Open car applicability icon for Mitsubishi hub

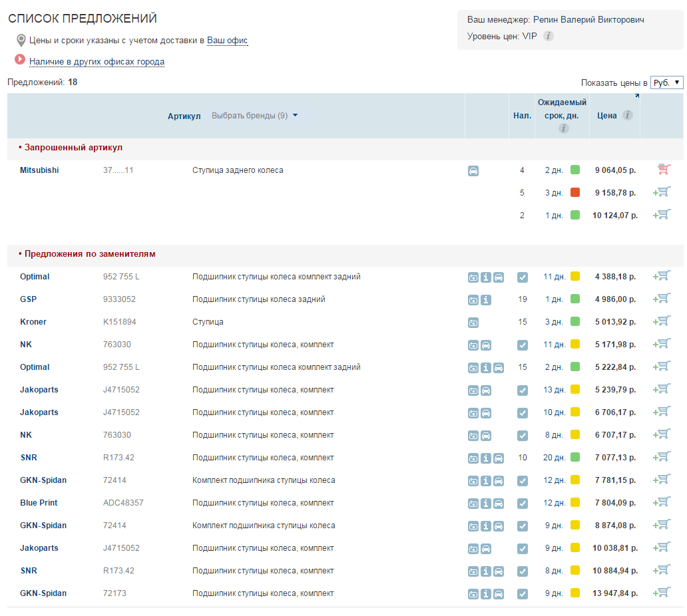[473, 170]
